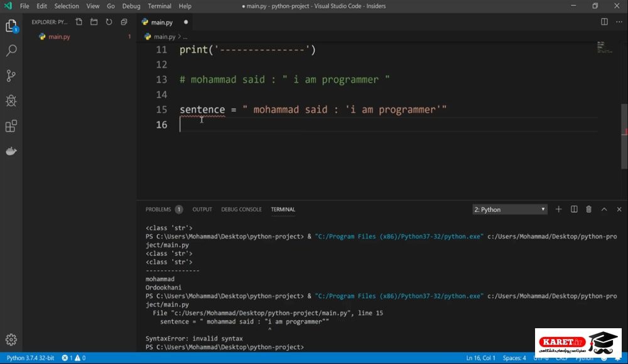Screen dimensions: 628x364
Task: Switch to the Debug Console tab
Action: (241, 210)
